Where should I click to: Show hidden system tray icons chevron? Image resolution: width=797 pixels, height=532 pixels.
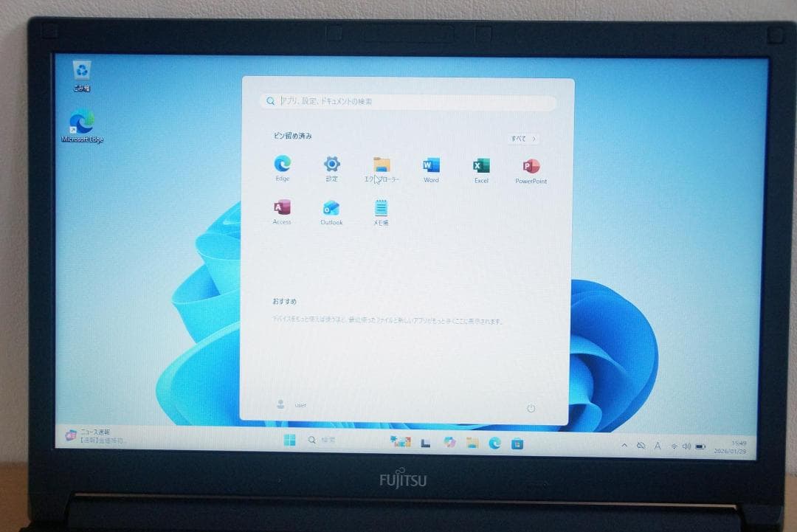click(x=624, y=446)
